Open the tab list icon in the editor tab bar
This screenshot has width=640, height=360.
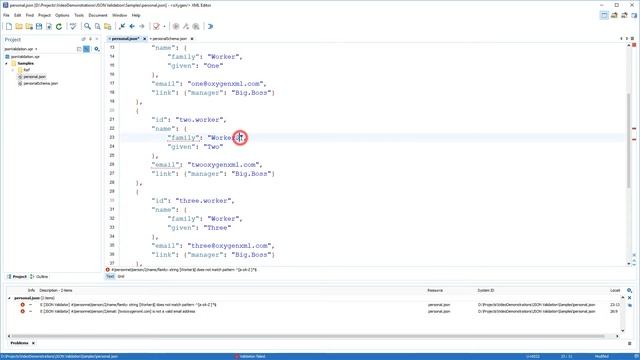point(633,39)
